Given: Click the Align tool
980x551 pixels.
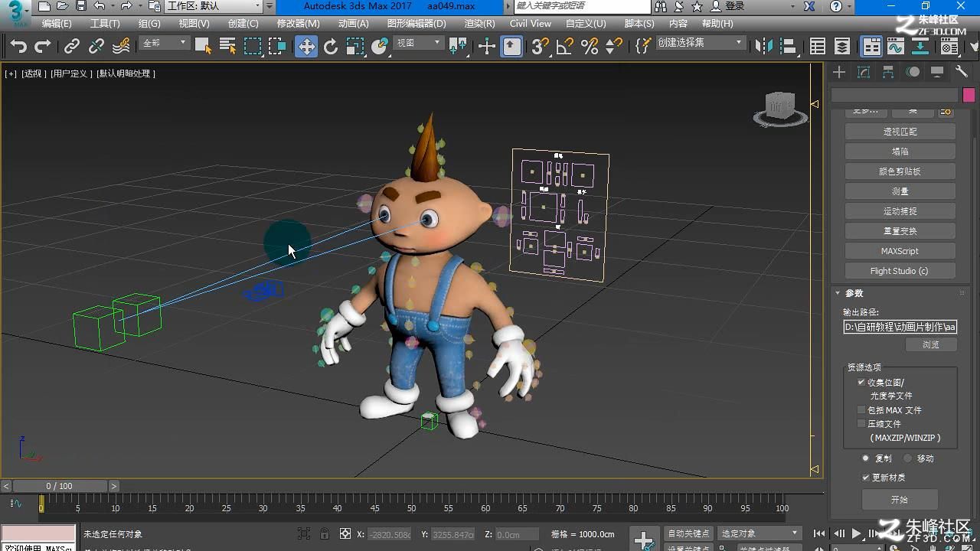Looking at the screenshot, I should click(x=789, y=47).
